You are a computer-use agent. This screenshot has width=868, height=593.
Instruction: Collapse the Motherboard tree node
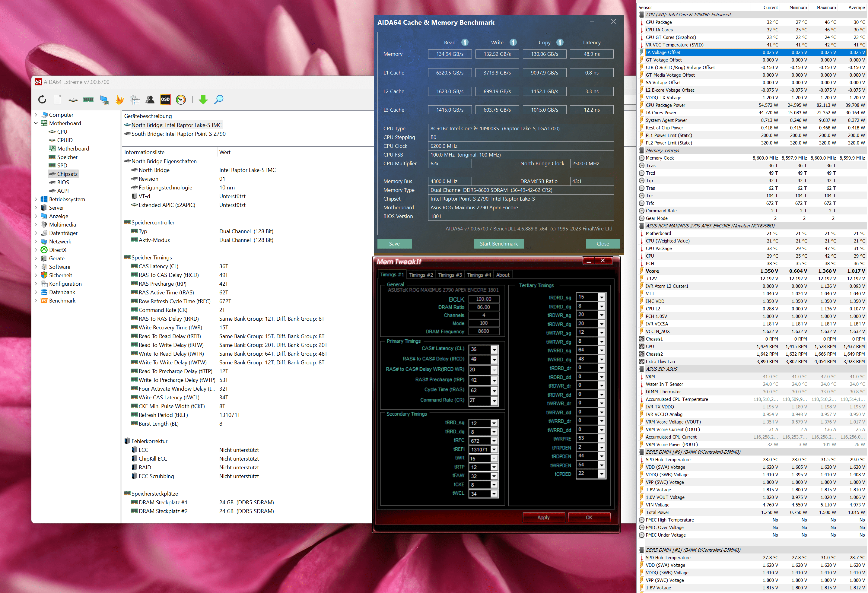(x=36, y=123)
